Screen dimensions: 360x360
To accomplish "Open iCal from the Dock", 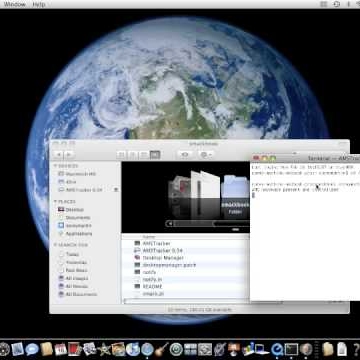I will (x=61, y=349).
